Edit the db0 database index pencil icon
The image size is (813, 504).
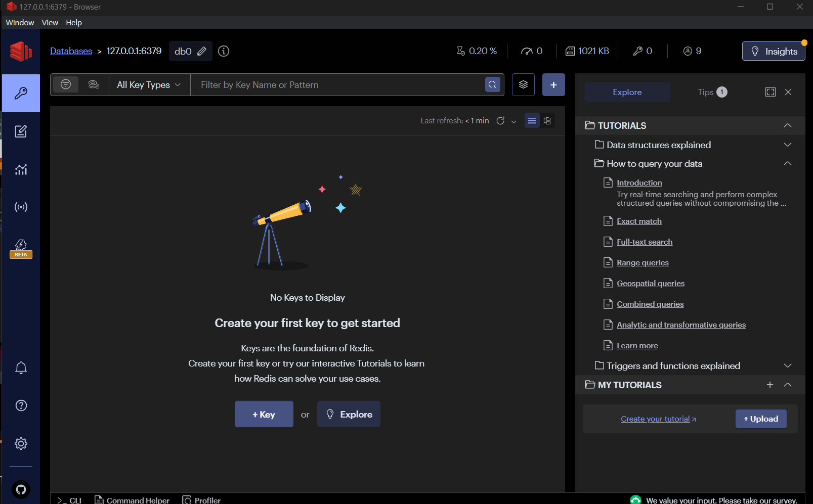click(x=201, y=51)
